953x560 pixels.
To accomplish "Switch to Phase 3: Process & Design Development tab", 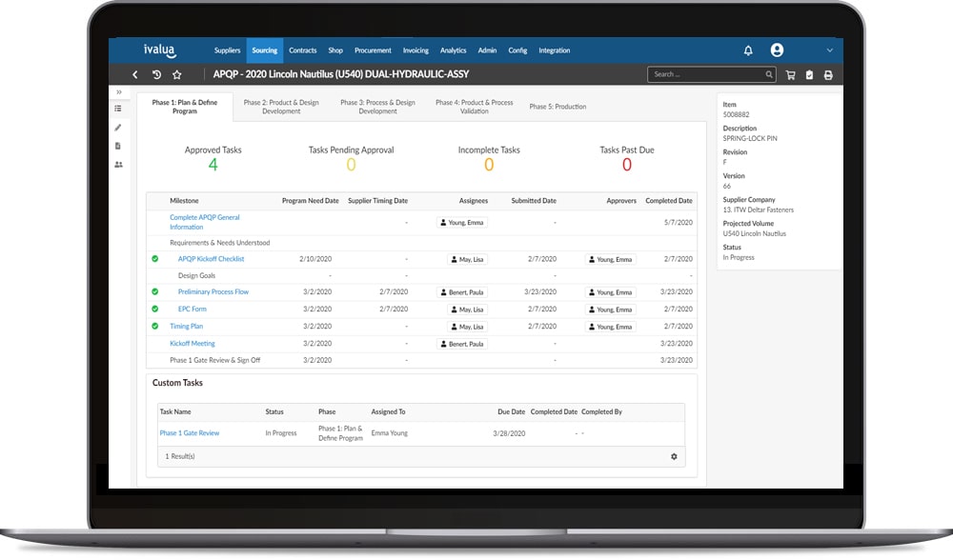I will pos(378,107).
